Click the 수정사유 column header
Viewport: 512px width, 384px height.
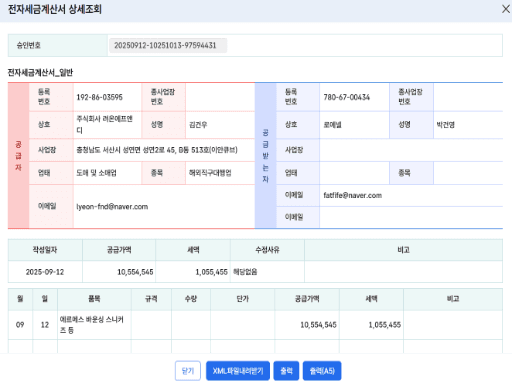267,250
